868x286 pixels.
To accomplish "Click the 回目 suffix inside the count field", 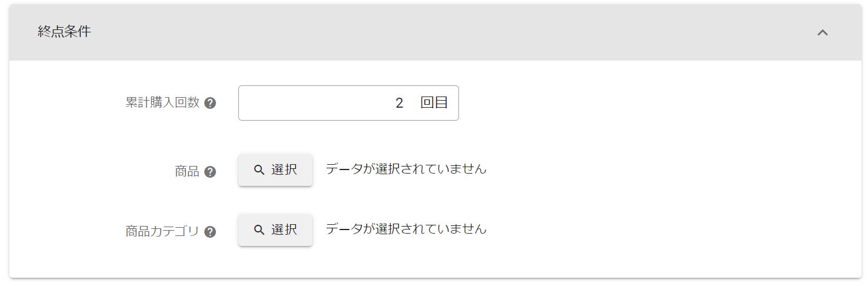I will [434, 103].
